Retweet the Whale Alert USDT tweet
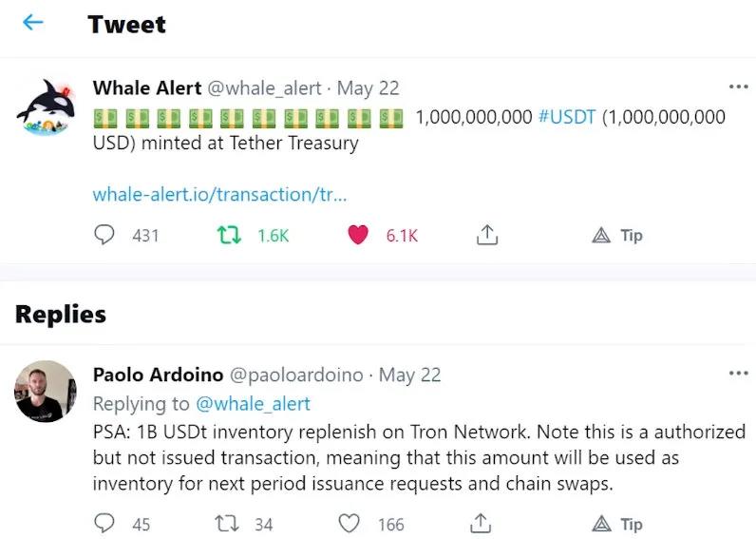The height and width of the screenshot is (539, 756). pyautogui.click(x=229, y=235)
